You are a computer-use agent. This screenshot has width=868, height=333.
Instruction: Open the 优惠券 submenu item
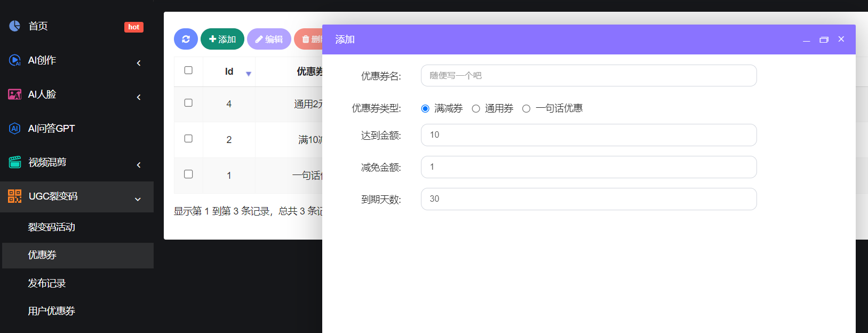(78, 255)
